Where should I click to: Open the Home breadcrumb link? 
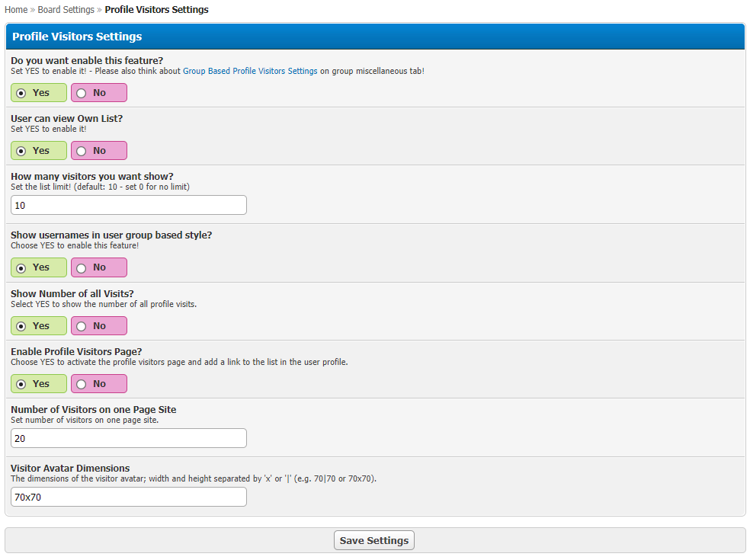coord(16,10)
